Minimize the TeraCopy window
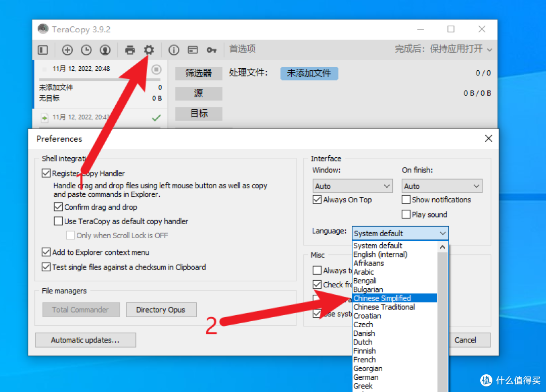546x392 pixels. (421, 29)
